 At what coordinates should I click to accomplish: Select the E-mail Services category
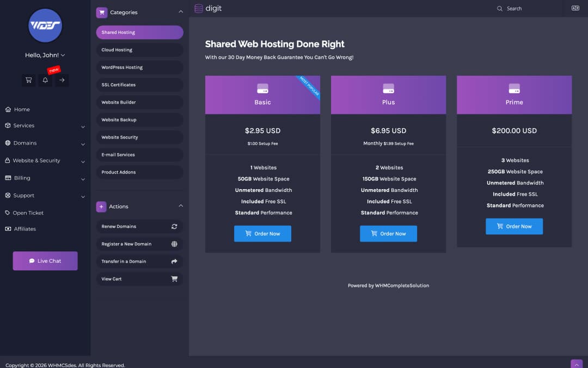(139, 155)
